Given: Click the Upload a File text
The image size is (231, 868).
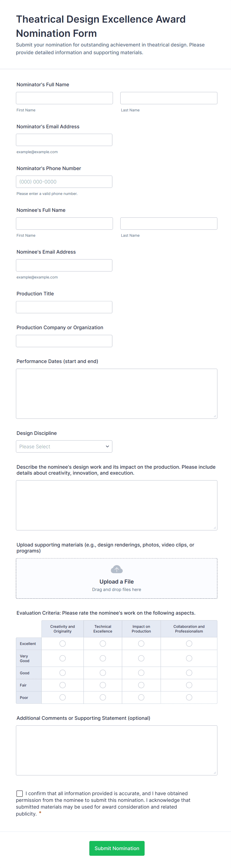Looking at the screenshot, I should 116,582.
